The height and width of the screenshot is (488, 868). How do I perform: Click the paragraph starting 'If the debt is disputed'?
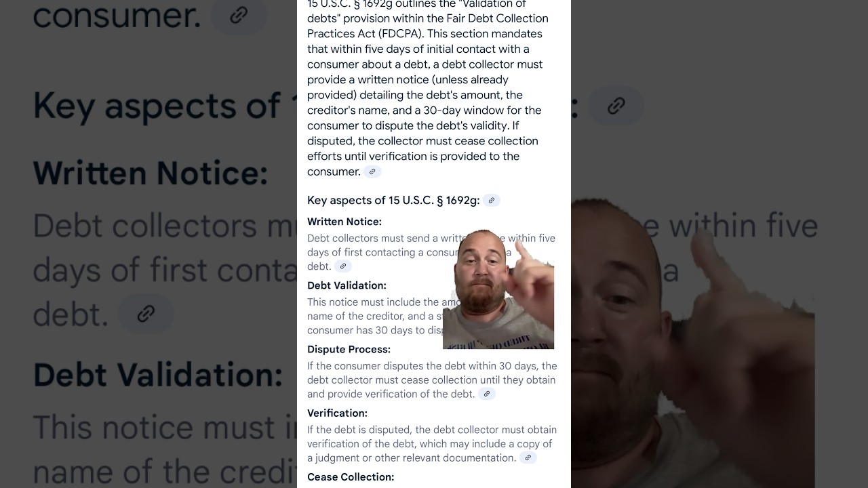[432, 443]
